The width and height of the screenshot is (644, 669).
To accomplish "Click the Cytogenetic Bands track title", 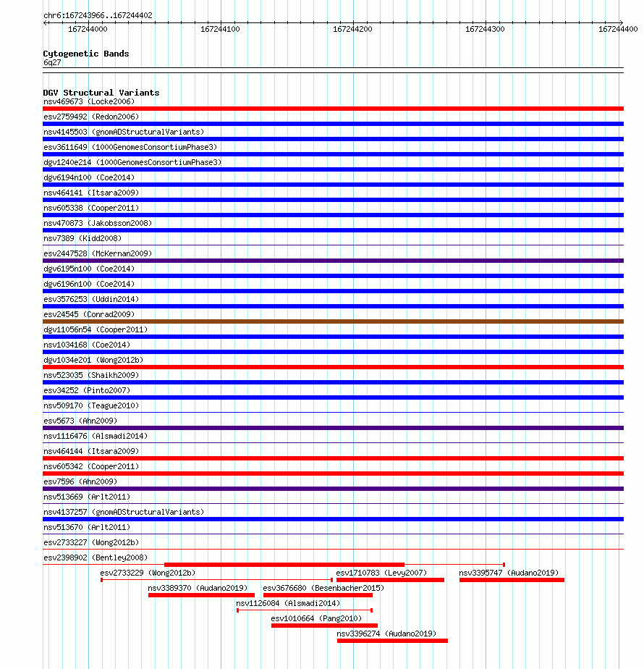I will click(85, 54).
